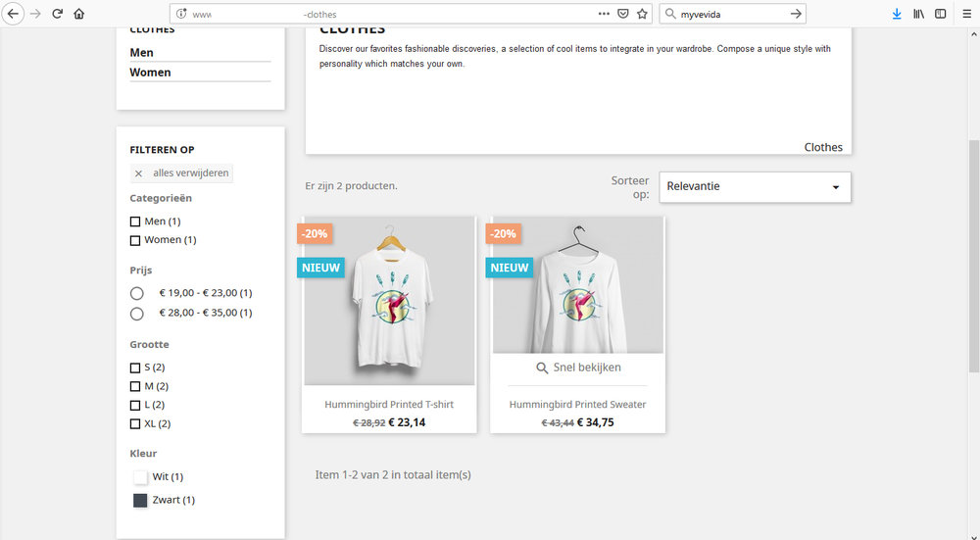This screenshot has width=980, height=540.
Task: Open the Relevantie sort dropdown
Action: pos(755,187)
